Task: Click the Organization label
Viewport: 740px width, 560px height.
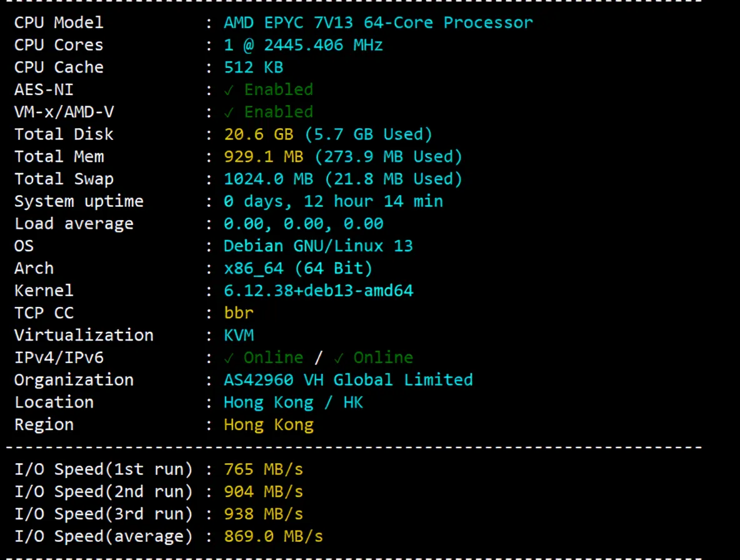Action: [74, 380]
